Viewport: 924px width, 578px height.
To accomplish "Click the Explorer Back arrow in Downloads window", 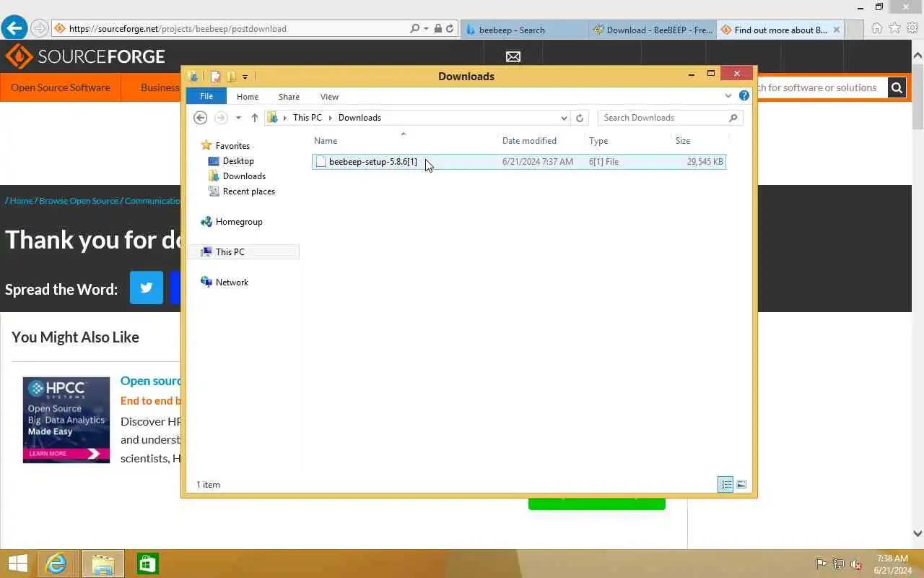I will [201, 118].
